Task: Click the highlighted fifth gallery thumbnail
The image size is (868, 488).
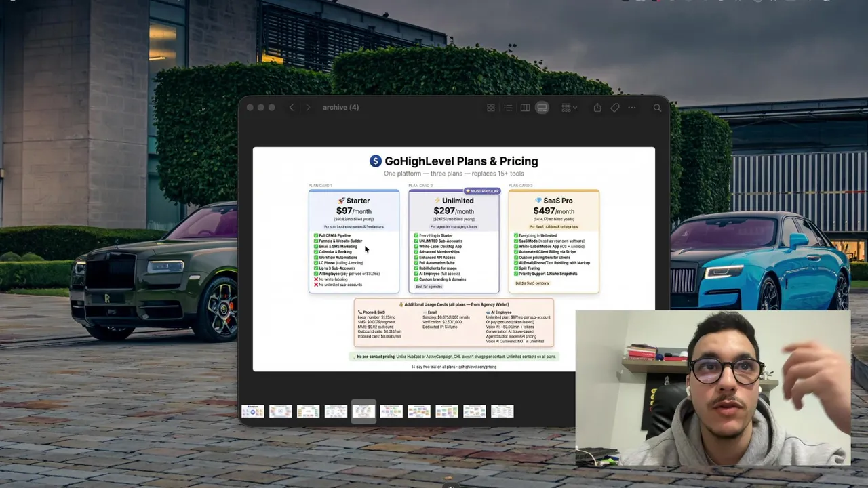Action: (363, 411)
